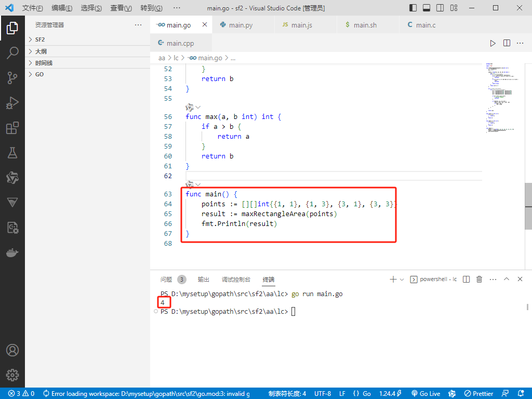Change 制表符长度 indentation setting
532x399 pixels.
287,393
